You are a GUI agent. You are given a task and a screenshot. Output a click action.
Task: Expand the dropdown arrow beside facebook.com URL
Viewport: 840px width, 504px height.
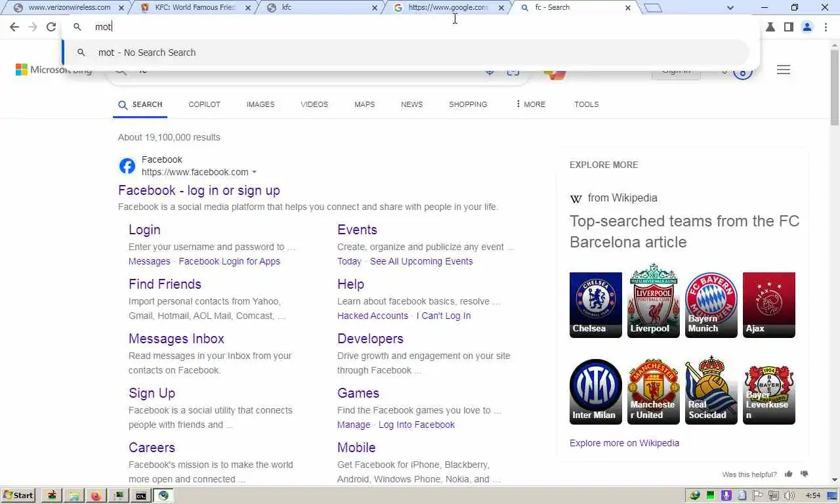click(x=254, y=173)
